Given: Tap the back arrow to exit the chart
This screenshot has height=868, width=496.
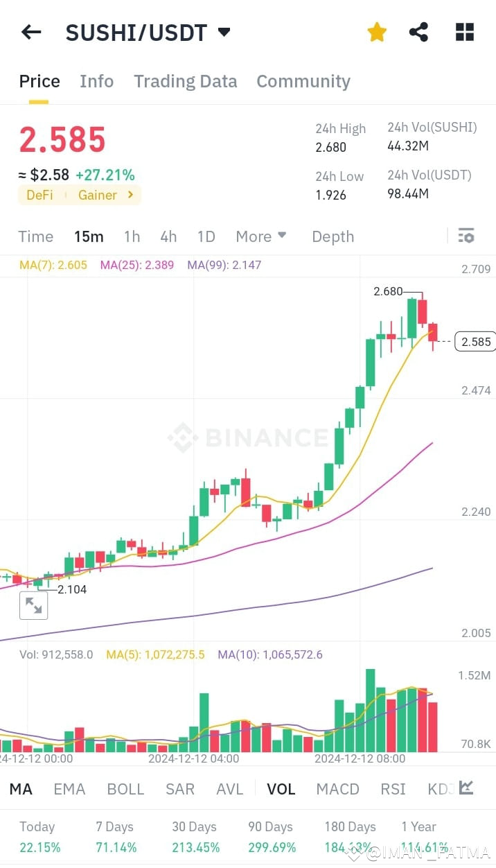Looking at the screenshot, I should click(x=30, y=31).
